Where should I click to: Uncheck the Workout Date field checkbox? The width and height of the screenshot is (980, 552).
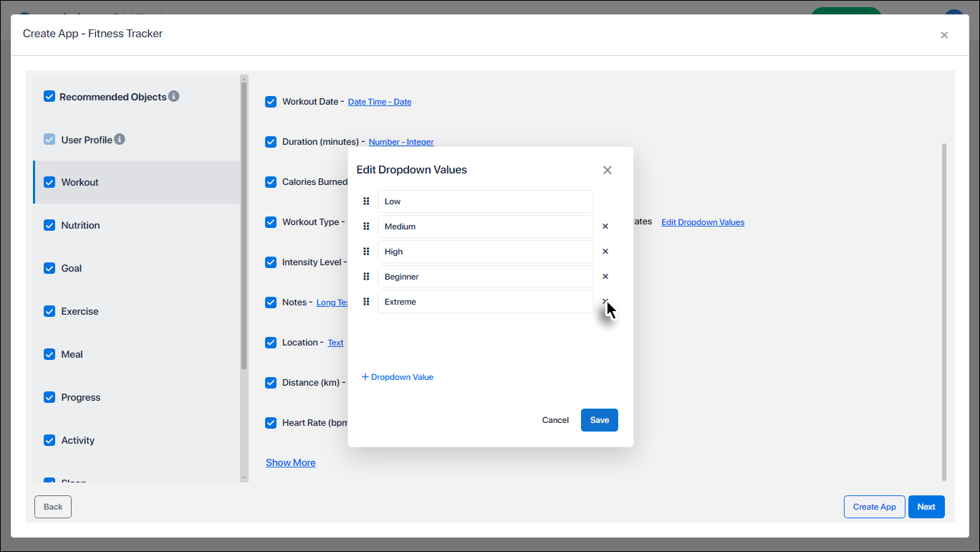coord(271,102)
